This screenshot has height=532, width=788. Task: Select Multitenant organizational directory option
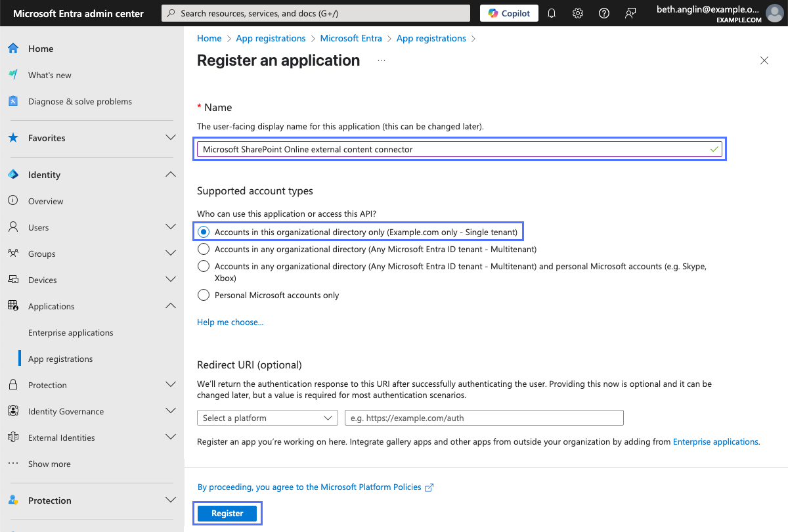tap(204, 249)
